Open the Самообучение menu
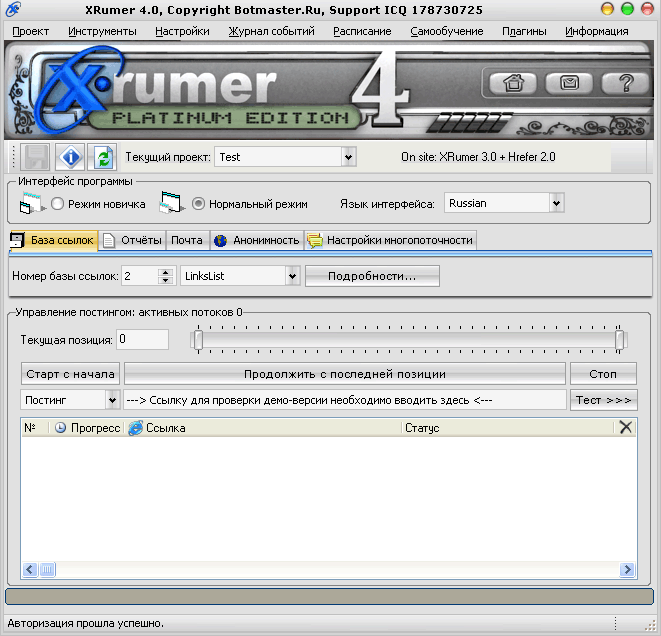Viewport: 661px width, 636px height. point(447,31)
